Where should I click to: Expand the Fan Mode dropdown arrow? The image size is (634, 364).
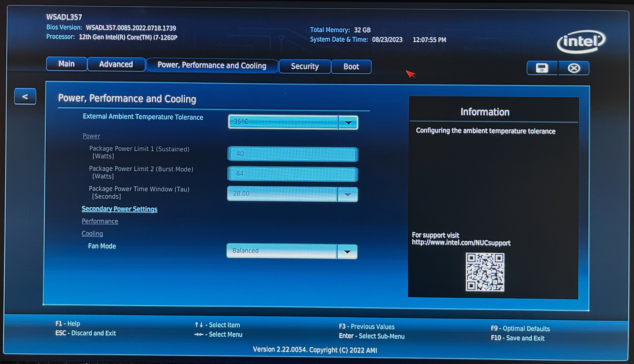point(347,252)
